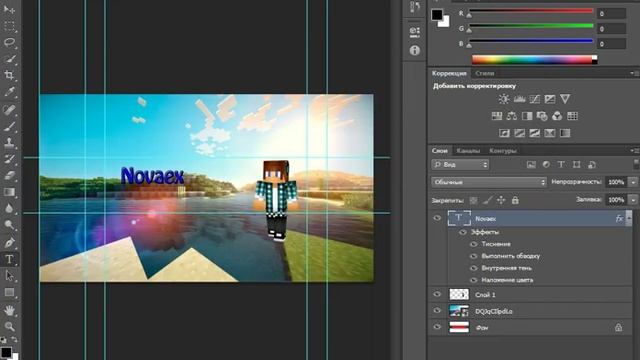Open the opacity slider arrow
Screen dimensions: 640x360
[633, 182]
